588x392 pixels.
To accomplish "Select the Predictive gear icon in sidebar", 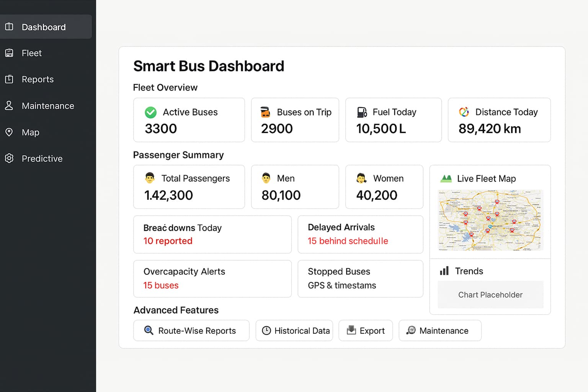I will [9, 158].
